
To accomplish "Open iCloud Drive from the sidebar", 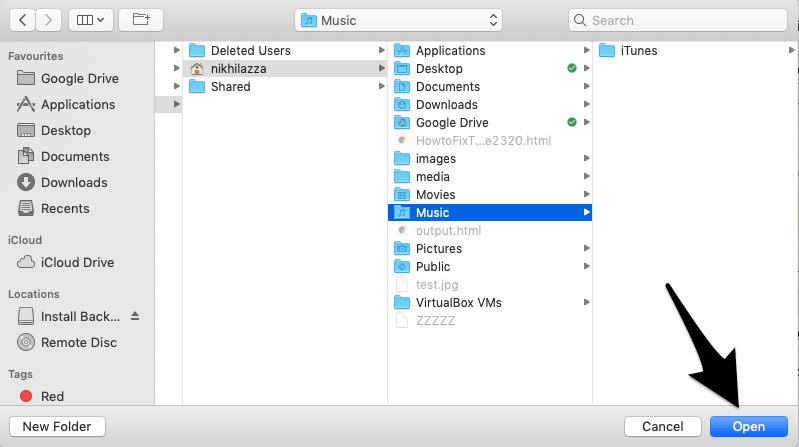I will [77, 262].
